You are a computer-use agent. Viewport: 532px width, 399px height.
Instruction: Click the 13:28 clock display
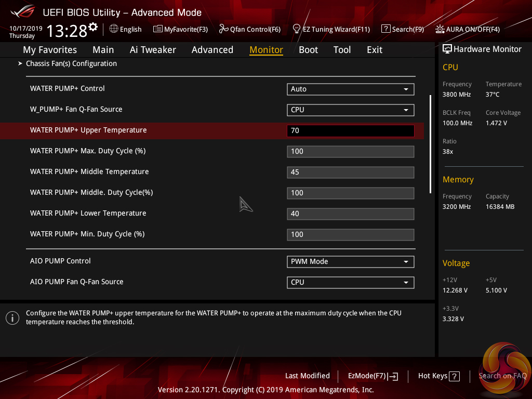67,31
